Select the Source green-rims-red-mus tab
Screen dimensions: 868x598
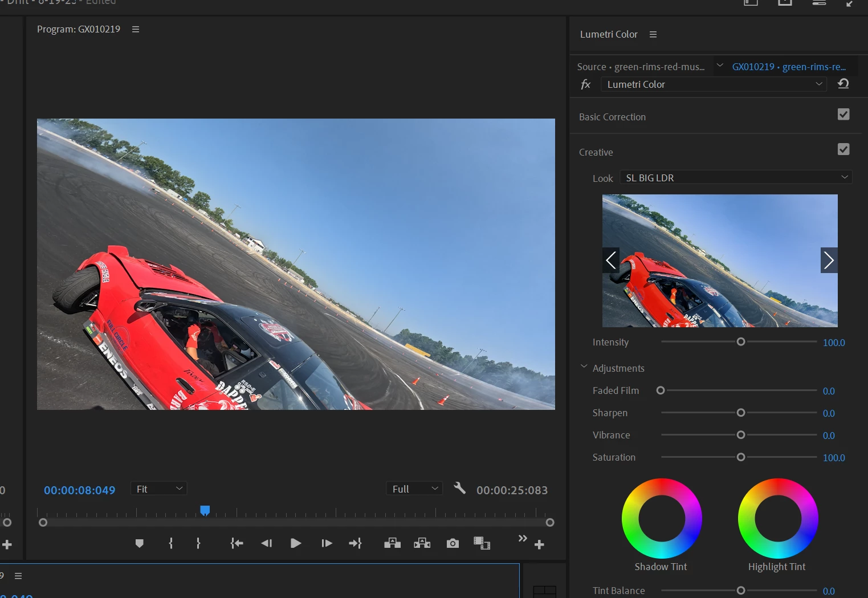click(x=641, y=67)
